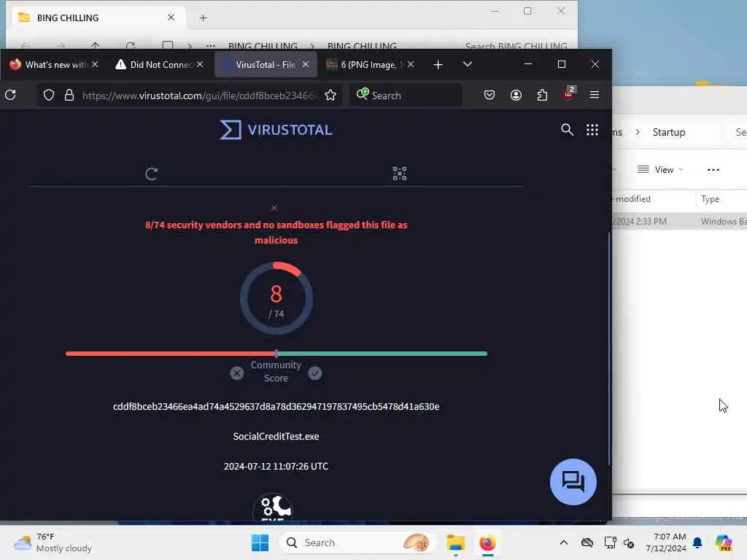Dismiss the red X above detection message

[x=274, y=208]
